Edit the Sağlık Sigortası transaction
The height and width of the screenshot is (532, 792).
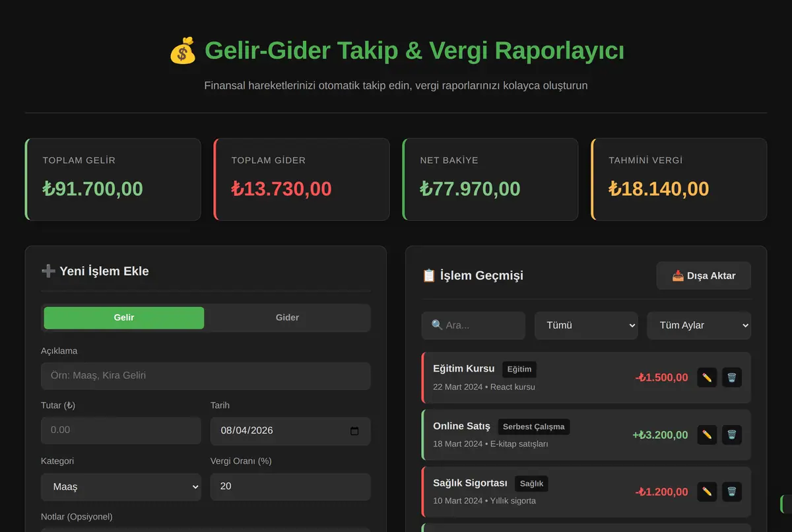pyautogui.click(x=707, y=492)
